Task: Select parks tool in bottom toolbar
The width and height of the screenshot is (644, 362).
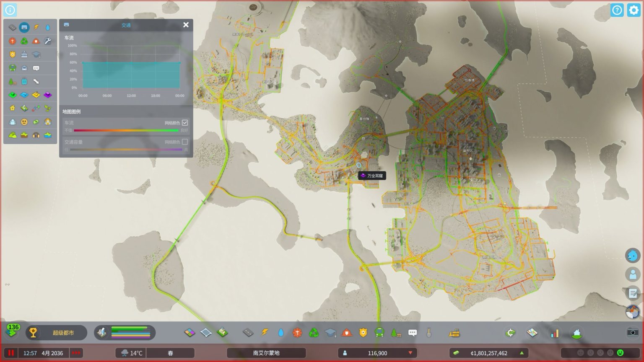Action: click(x=396, y=333)
